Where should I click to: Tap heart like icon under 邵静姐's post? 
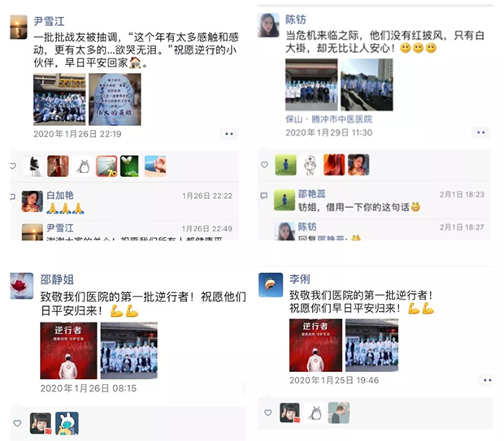pos(17,423)
